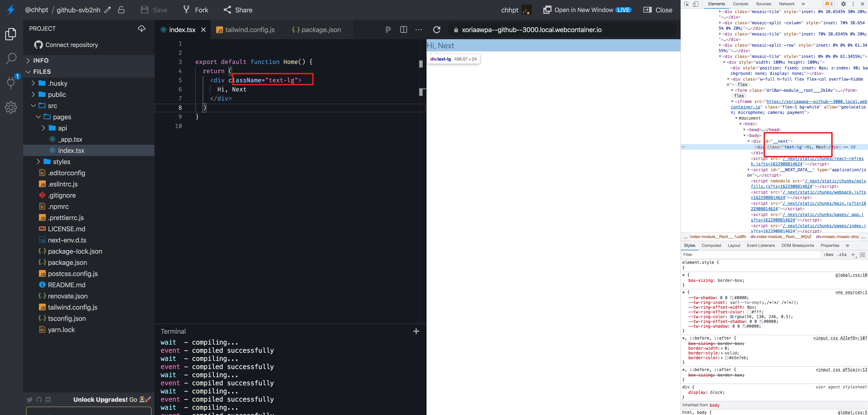Open the settings gear in sidebar
Viewport: 868px width, 415px height.
point(11,107)
